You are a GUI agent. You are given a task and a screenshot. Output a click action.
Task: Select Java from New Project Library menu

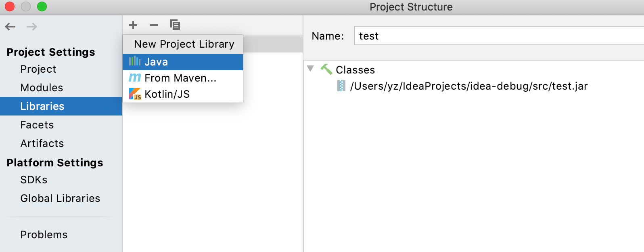[x=156, y=62]
